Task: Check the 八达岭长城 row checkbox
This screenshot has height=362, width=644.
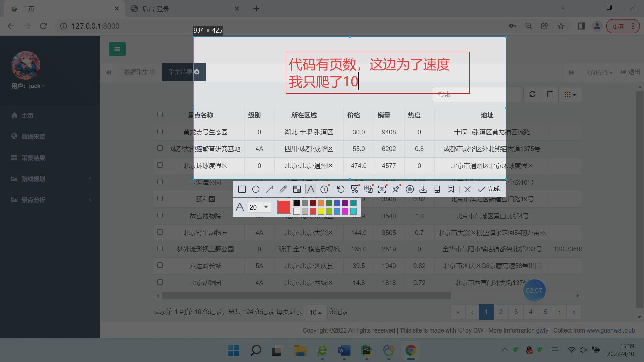Action: pos(160,265)
